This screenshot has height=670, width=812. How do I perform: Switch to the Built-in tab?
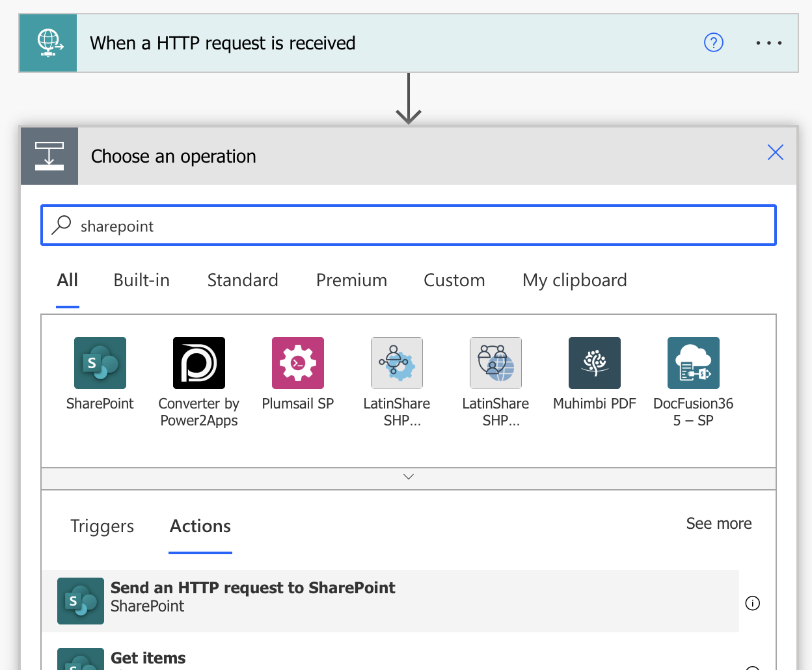point(141,280)
